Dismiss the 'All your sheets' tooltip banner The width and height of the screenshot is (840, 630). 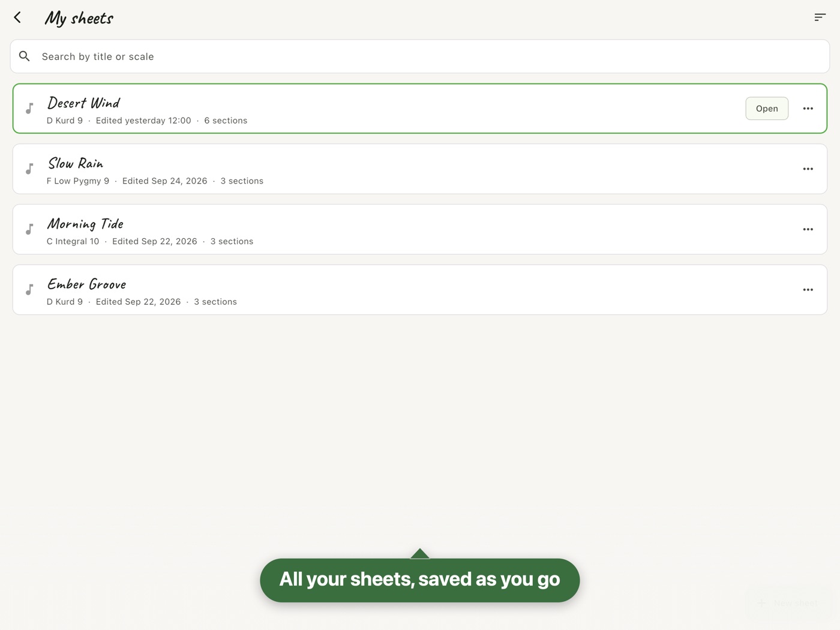click(420, 580)
